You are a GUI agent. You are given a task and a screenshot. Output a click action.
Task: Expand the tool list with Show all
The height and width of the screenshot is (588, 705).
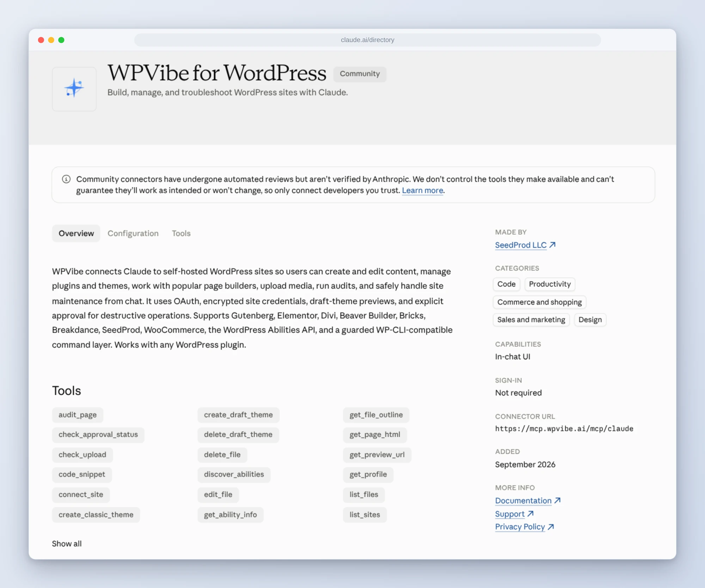pyautogui.click(x=67, y=544)
